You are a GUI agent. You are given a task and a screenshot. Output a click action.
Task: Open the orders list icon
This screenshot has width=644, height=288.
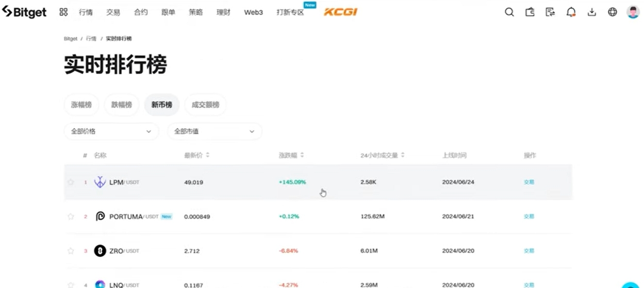pyautogui.click(x=550, y=12)
